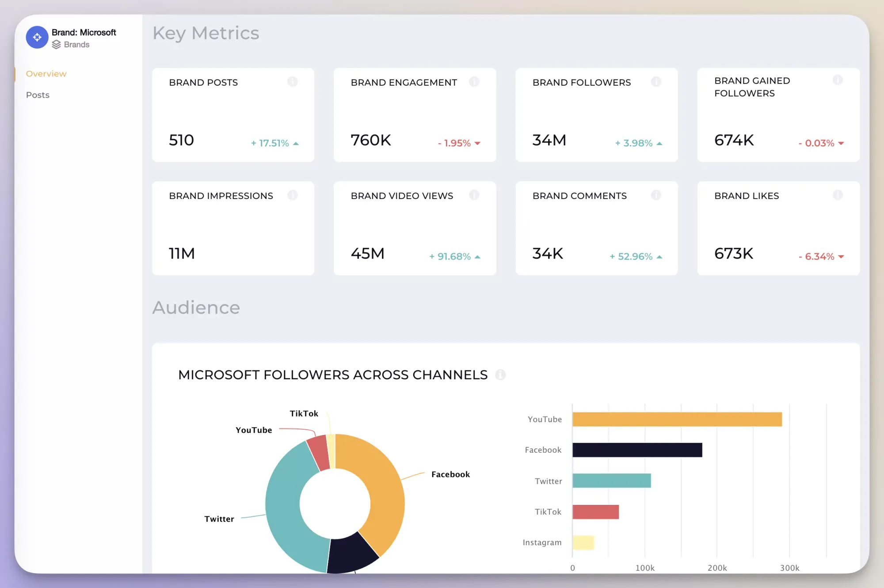884x588 pixels.
Task: Click the red YouTube donut segment
Action: tap(318, 453)
